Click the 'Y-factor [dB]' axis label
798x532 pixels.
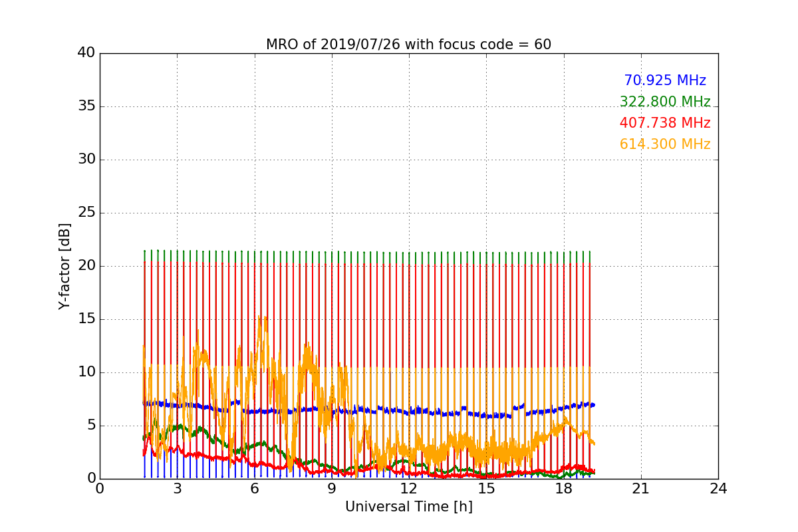click(x=65, y=266)
